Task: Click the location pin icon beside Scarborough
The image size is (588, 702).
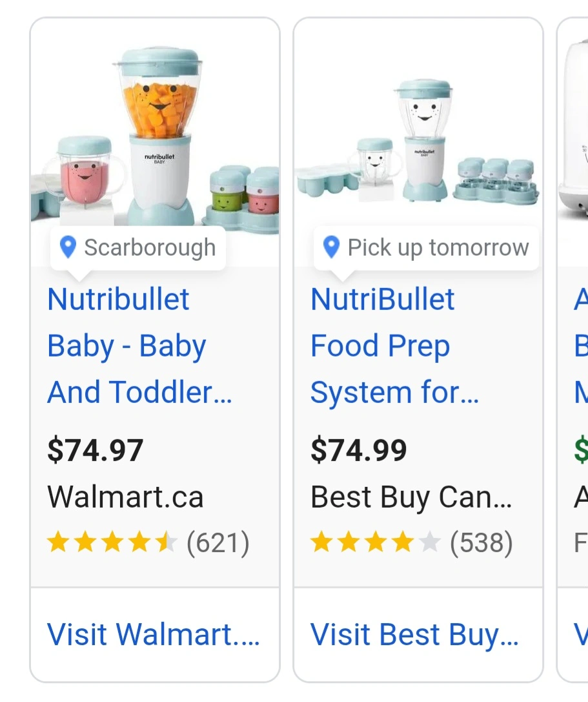Action: (x=68, y=247)
